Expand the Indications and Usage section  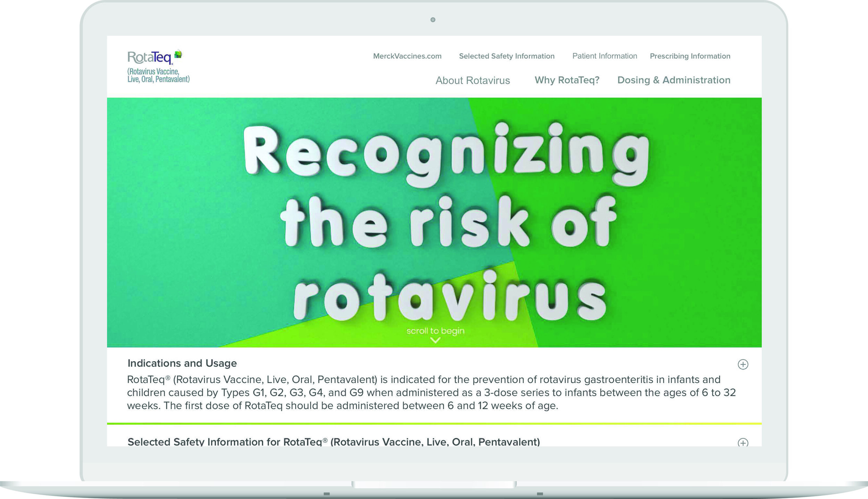pyautogui.click(x=743, y=364)
